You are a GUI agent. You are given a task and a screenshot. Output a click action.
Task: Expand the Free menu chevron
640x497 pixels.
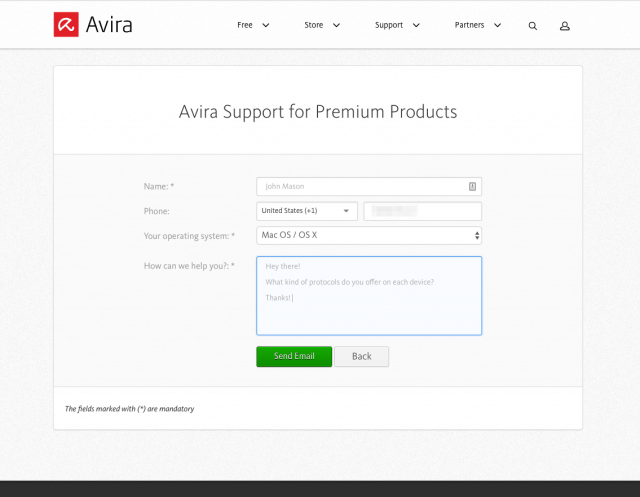(x=266, y=25)
